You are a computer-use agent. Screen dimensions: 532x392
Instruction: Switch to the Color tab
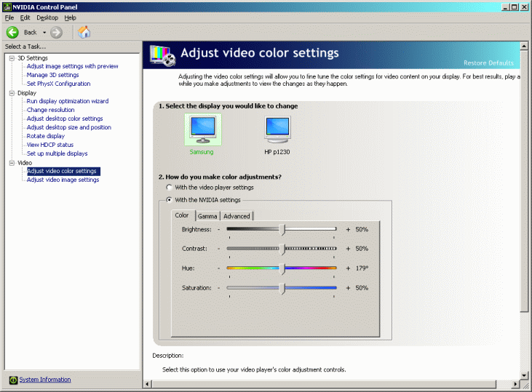pos(182,215)
